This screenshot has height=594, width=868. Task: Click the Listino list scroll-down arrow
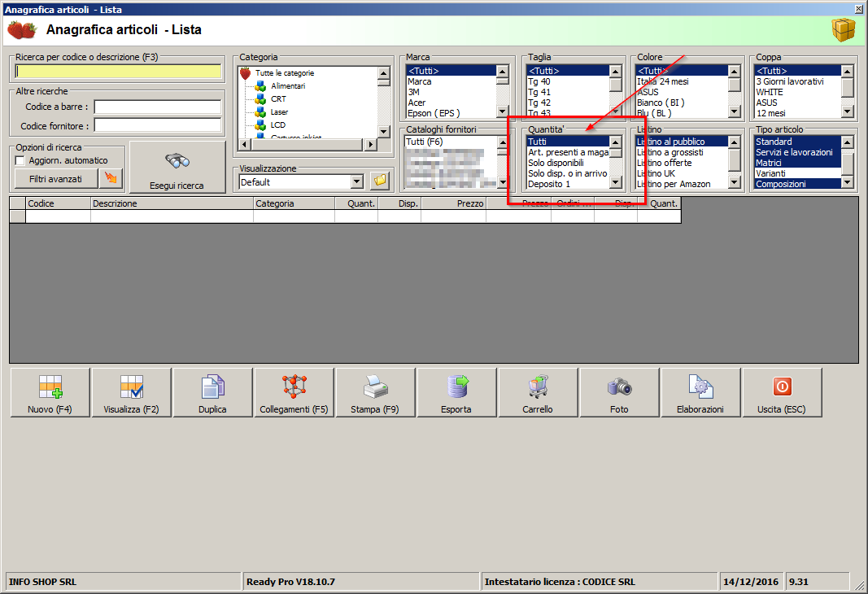(734, 182)
